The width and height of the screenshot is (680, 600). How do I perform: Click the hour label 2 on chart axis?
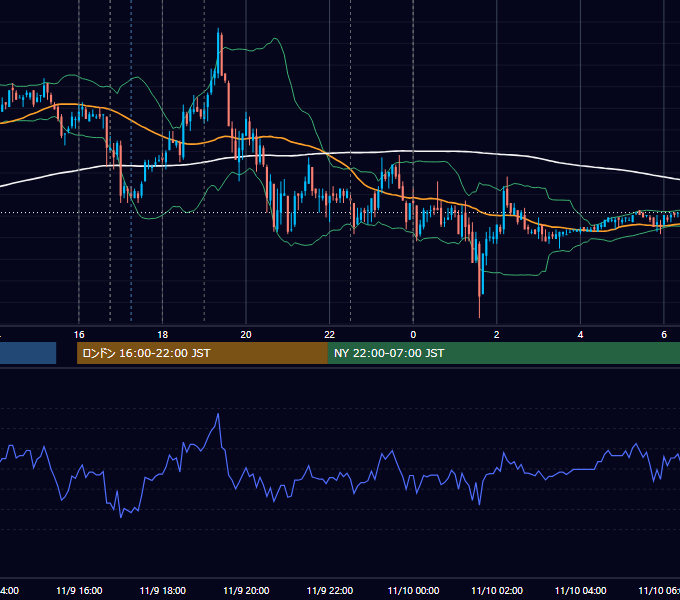pos(497,335)
